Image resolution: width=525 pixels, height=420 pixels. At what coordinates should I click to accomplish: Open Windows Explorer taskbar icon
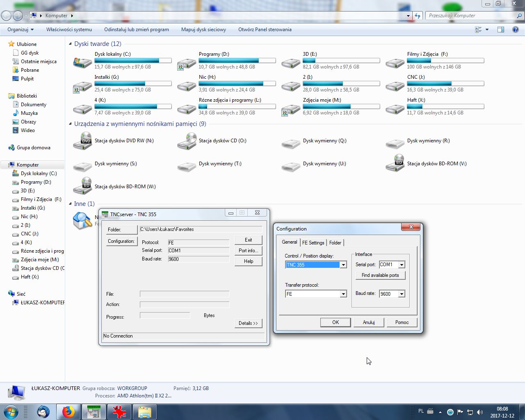[144, 412]
